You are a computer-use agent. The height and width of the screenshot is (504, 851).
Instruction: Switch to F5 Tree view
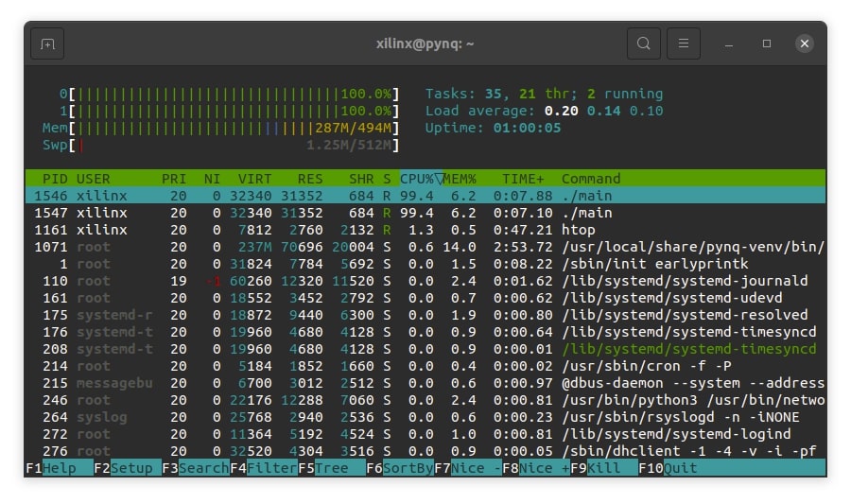(x=332, y=468)
